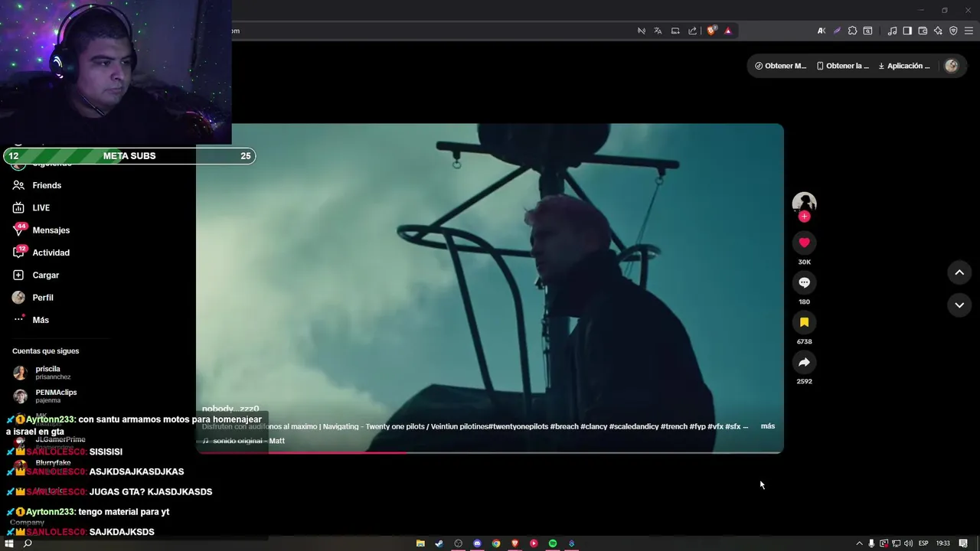Image resolution: width=980 pixels, height=551 pixels.
Task: Toggle the browser sidebar panel icon
Action: tap(907, 31)
